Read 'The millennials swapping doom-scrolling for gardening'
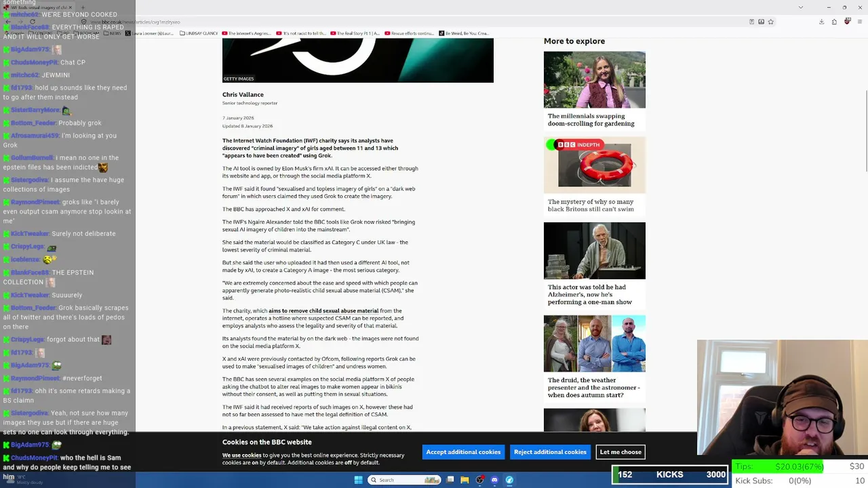This screenshot has width=868, height=488. point(591,120)
